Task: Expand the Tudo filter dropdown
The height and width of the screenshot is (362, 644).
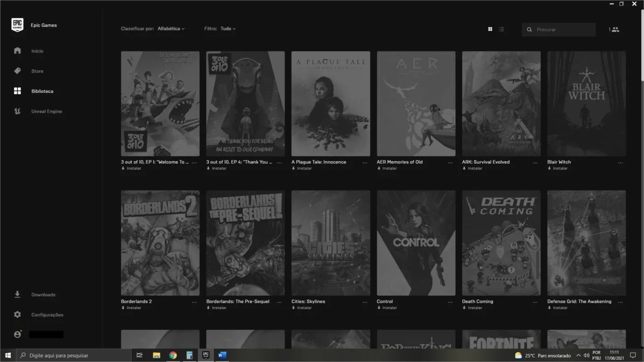Action: click(x=228, y=28)
